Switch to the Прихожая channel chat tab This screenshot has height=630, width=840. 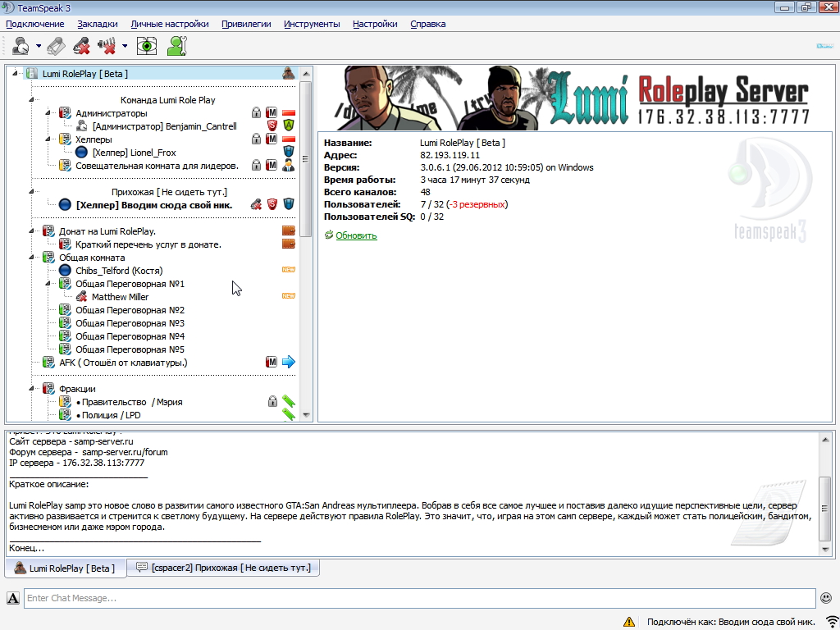coord(223,568)
